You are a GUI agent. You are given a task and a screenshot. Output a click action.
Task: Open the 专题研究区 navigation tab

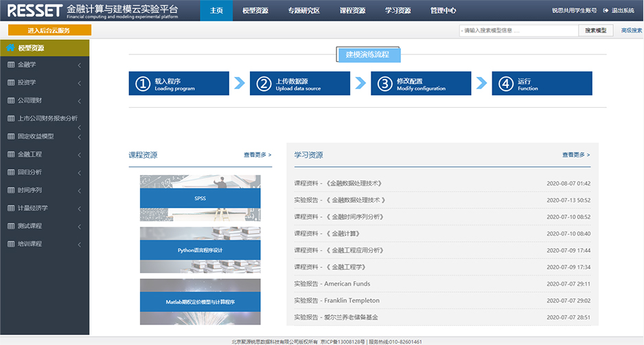coord(304,10)
